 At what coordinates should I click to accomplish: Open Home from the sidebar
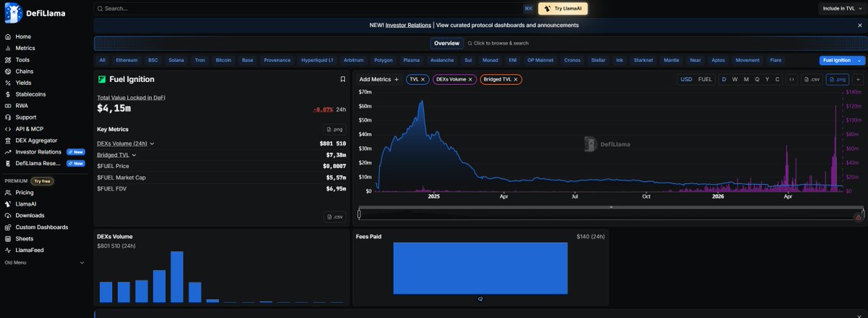coord(23,36)
